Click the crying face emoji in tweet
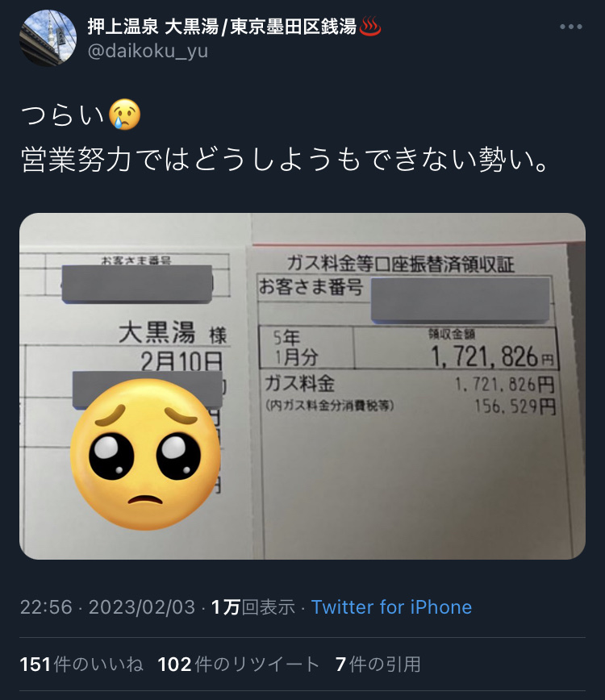 124,115
